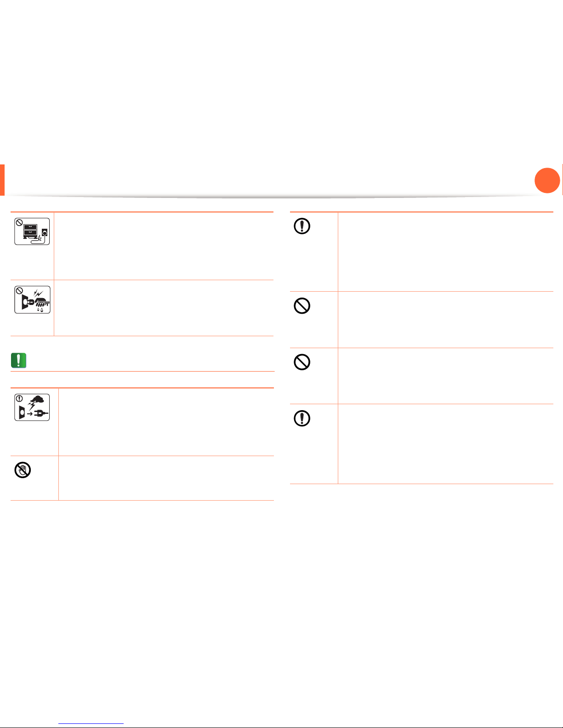Image resolution: width=563 pixels, height=728 pixels.
Task: Click the empty cell beside the do-not-touch icon
Action: click(x=166, y=478)
